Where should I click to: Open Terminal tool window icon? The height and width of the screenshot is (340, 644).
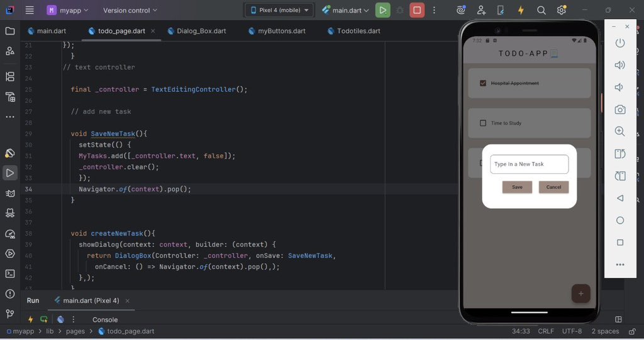click(x=10, y=274)
